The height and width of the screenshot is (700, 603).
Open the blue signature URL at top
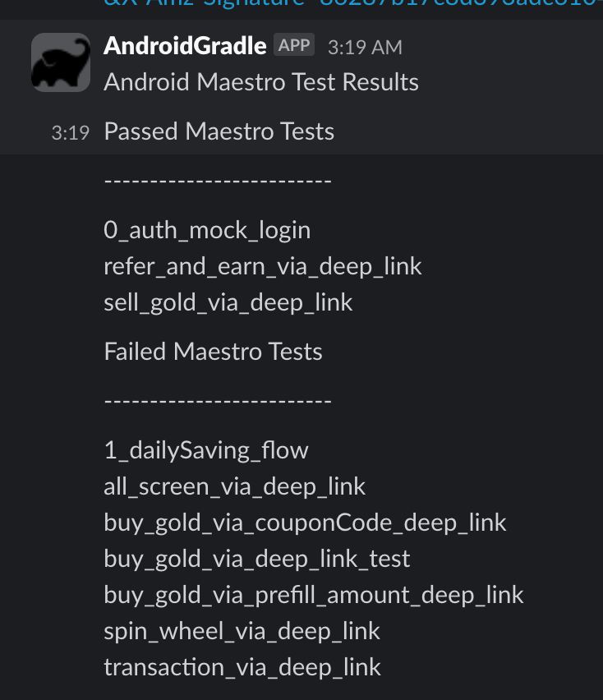(352, 3)
